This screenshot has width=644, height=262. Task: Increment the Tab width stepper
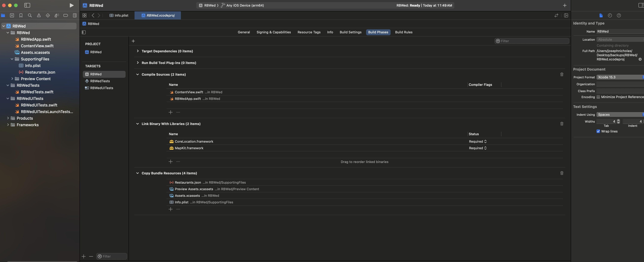[x=618, y=120]
